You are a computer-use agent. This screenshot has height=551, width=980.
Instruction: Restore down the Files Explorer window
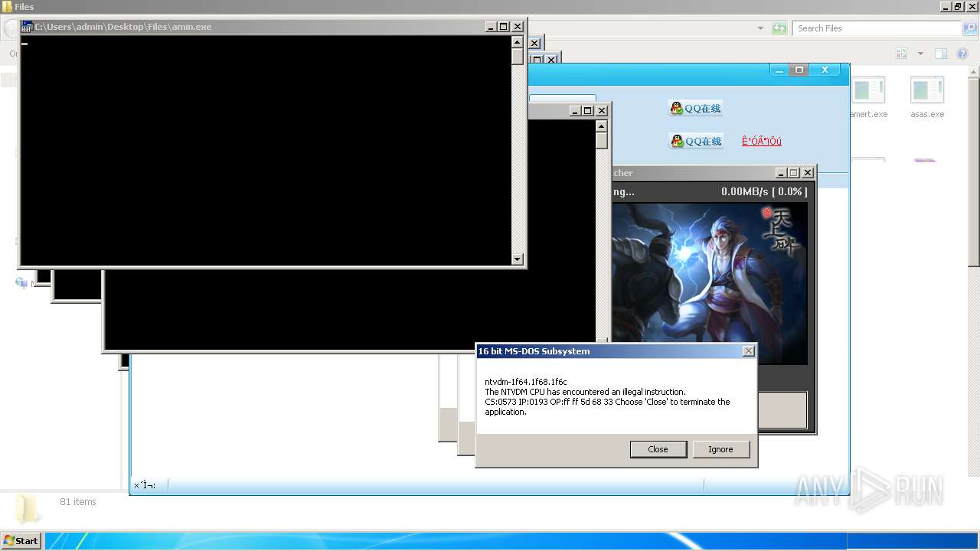coord(959,7)
